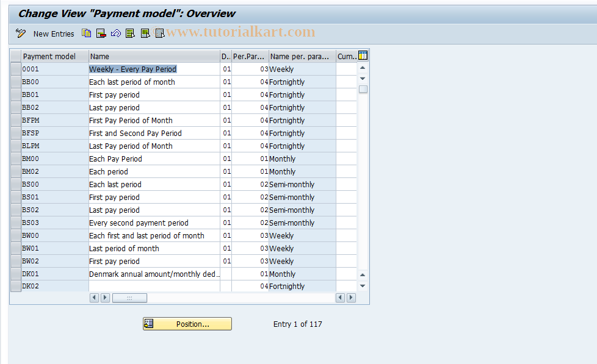Click the Select All toolbar icon
The image size is (597, 364).
pos(130,34)
